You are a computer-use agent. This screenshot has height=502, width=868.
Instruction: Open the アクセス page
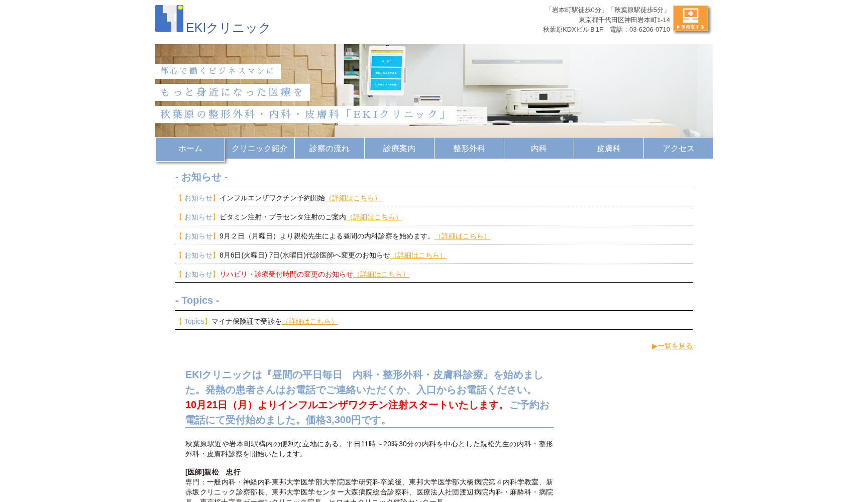(x=678, y=148)
